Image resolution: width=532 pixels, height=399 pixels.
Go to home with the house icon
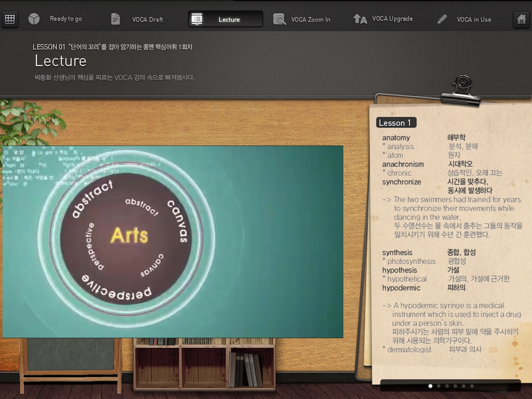[521, 19]
